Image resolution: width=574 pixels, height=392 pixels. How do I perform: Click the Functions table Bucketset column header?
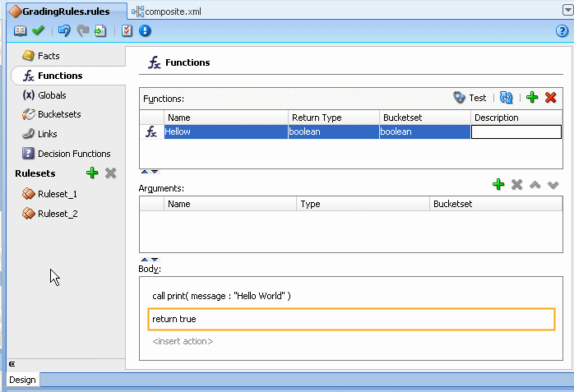(424, 118)
